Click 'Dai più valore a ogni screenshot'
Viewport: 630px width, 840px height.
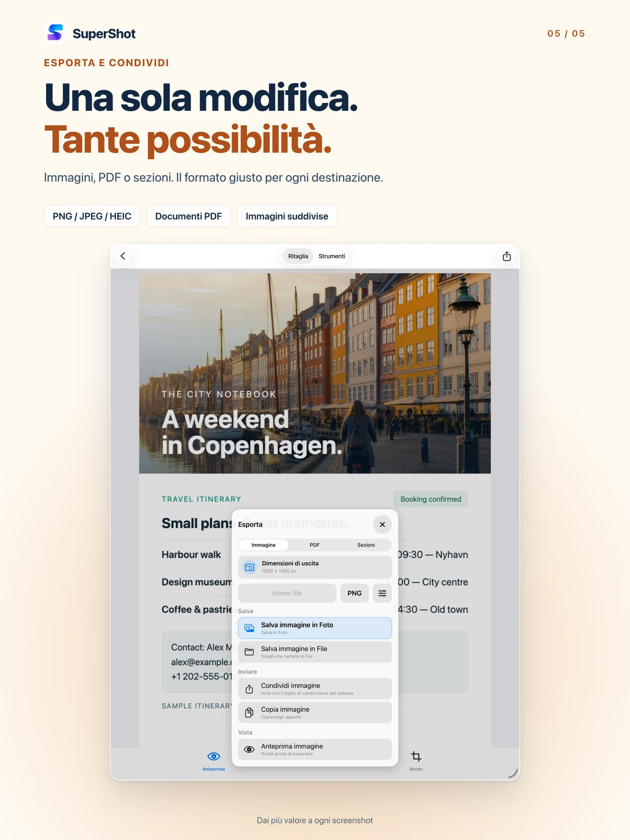(x=315, y=821)
